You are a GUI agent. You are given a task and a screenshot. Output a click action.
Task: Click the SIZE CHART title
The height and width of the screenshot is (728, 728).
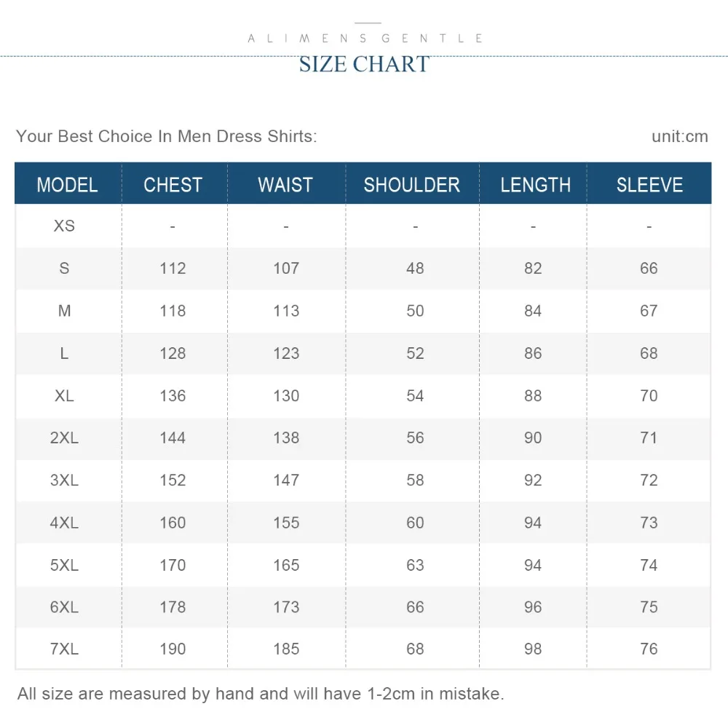click(364, 64)
